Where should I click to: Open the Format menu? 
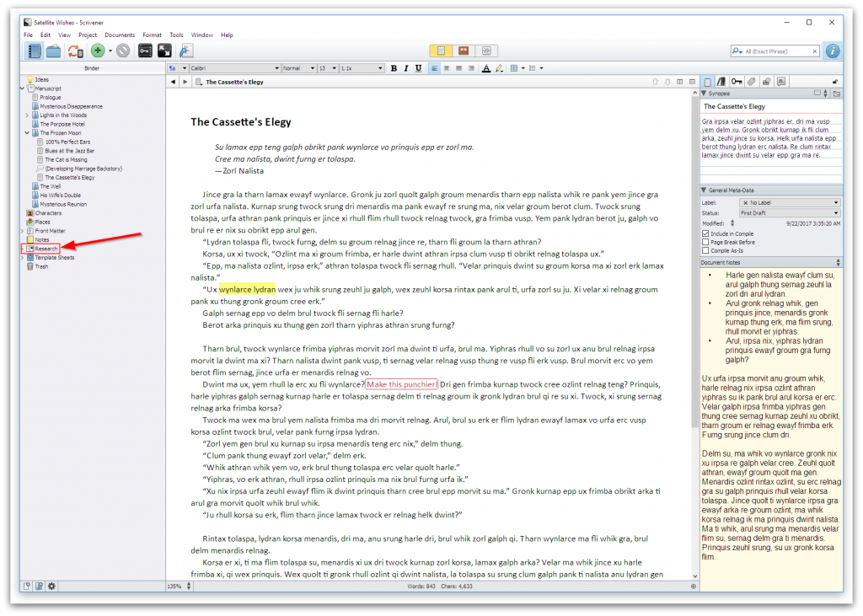(153, 35)
